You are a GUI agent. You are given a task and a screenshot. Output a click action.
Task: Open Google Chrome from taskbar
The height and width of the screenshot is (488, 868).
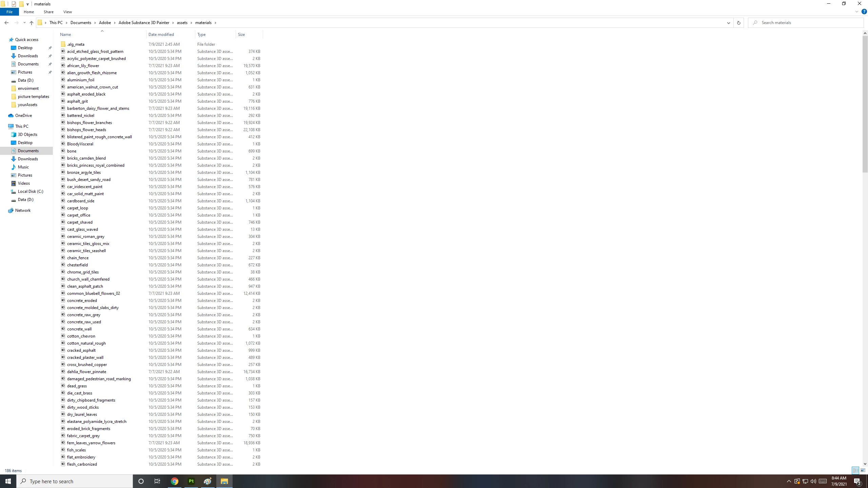pyautogui.click(x=175, y=481)
